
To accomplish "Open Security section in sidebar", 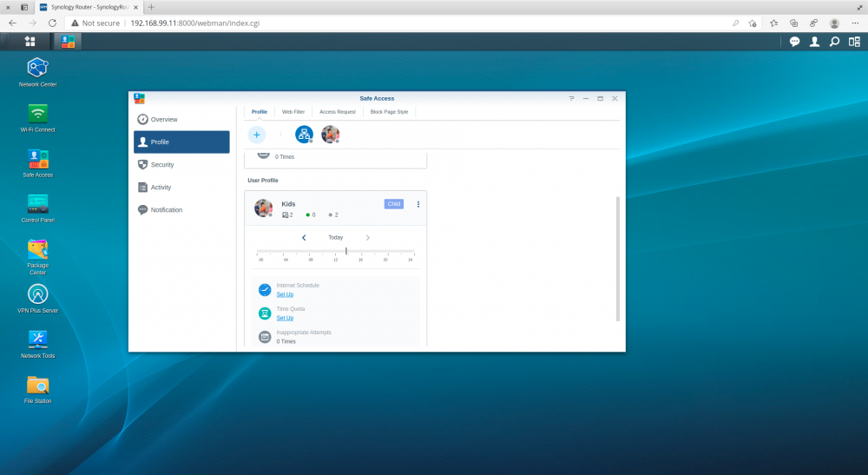I will (181, 164).
